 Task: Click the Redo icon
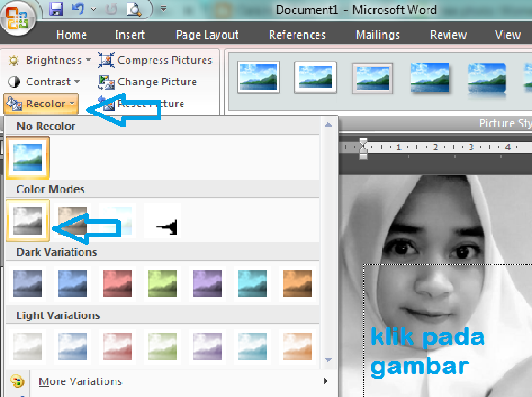[112, 9]
